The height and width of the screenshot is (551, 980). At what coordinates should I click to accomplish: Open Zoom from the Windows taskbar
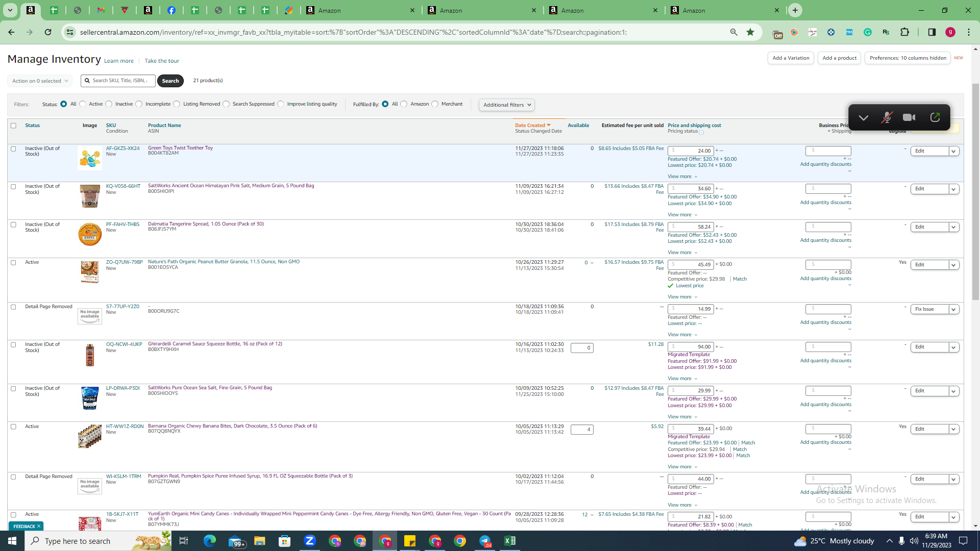(310, 541)
